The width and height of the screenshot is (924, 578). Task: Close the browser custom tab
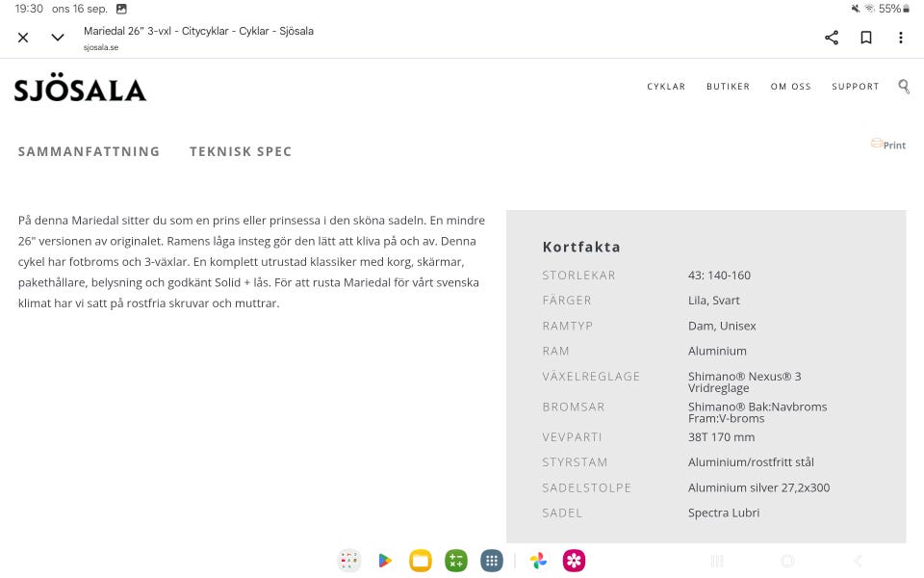pyautogui.click(x=23, y=38)
